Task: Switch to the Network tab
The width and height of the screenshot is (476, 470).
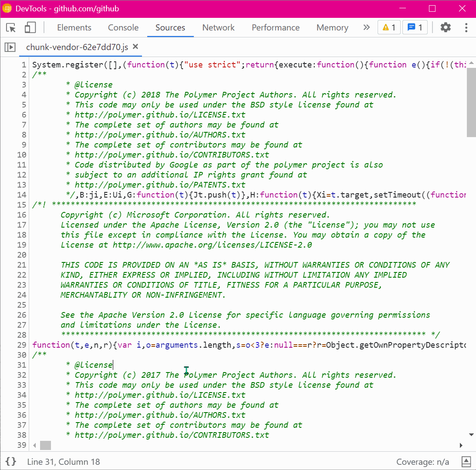Action: 218,27
